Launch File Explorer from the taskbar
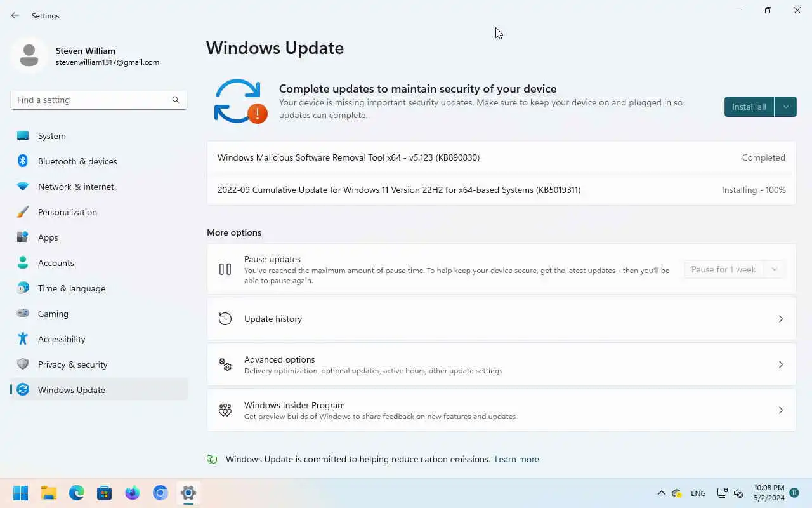The width and height of the screenshot is (812, 508). coord(49,493)
